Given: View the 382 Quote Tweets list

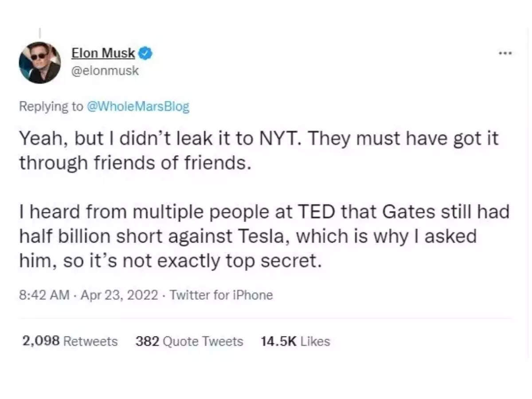Looking at the screenshot, I should point(189,341).
